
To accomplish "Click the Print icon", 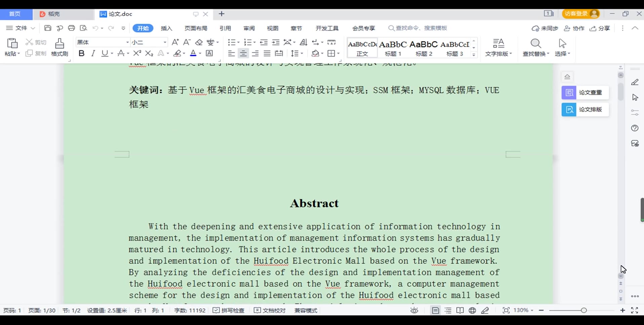I will (x=71, y=28).
